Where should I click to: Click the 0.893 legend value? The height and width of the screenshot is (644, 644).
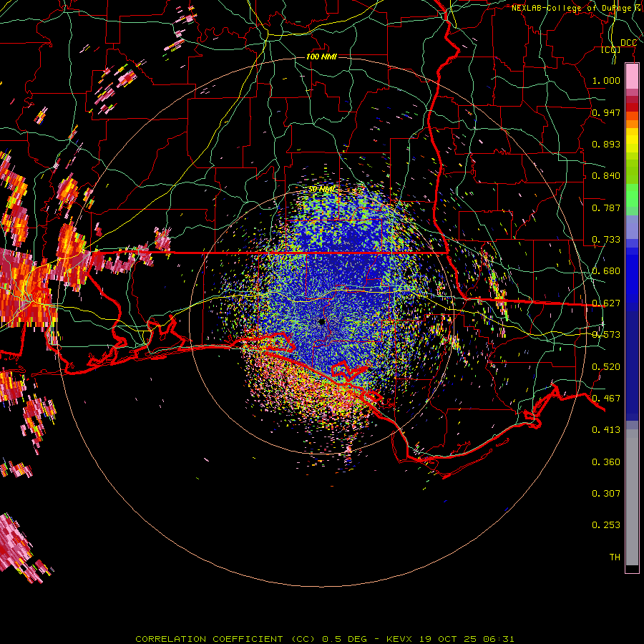(606, 144)
